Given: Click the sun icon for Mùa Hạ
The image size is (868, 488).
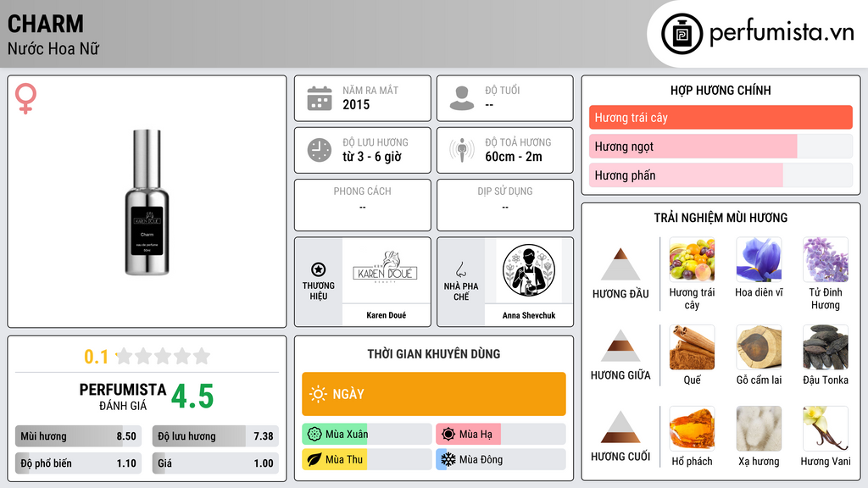Looking at the screenshot, I should tap(448, 435).
